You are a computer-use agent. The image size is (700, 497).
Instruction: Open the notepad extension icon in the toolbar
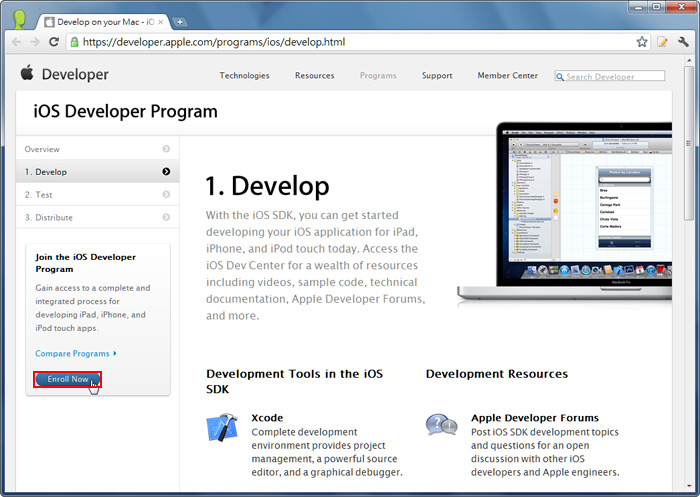click(662, 42)
